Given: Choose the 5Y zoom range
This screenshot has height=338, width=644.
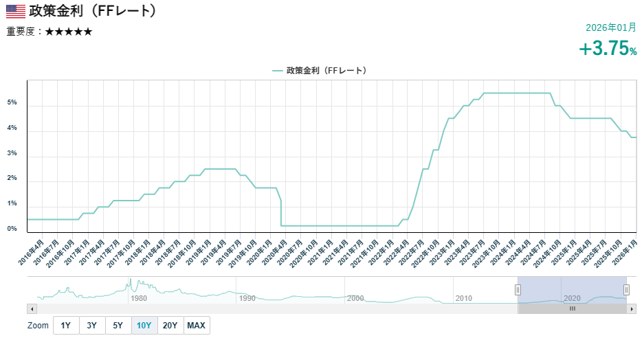Looking at the screenshot, I should [x=118, y=325].
